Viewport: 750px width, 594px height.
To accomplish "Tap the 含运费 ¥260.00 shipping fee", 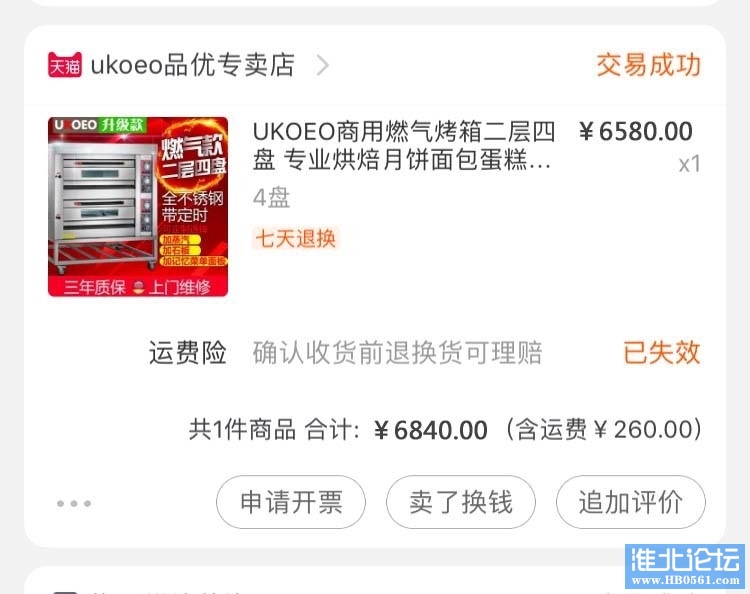I will [x=604, y=429].
